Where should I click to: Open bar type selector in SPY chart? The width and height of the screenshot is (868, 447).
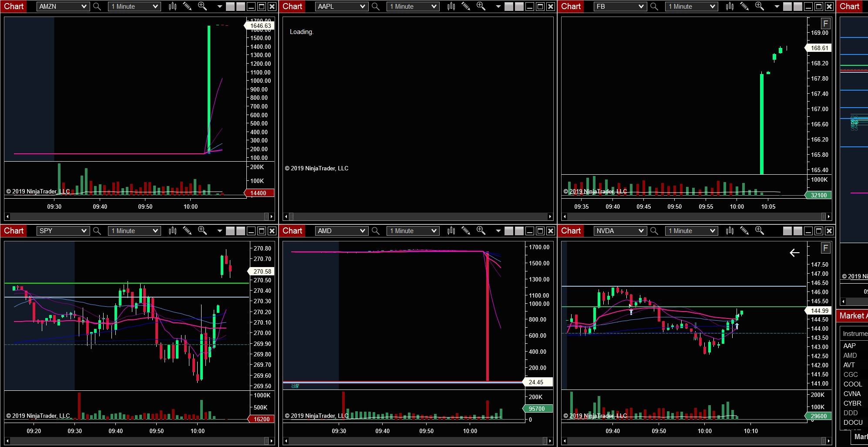pos(173,231)
